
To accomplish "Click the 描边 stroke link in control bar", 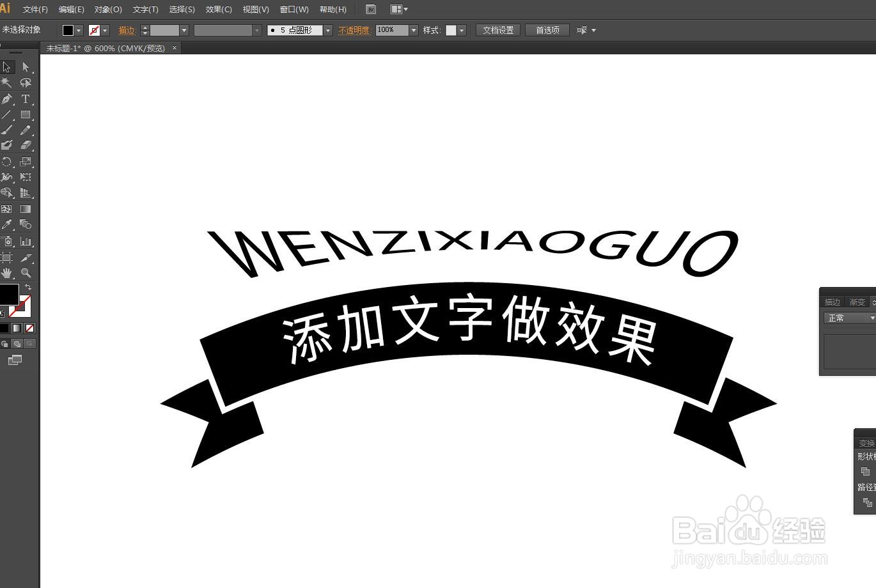I will pyautogui.click(x=127, y=30).
